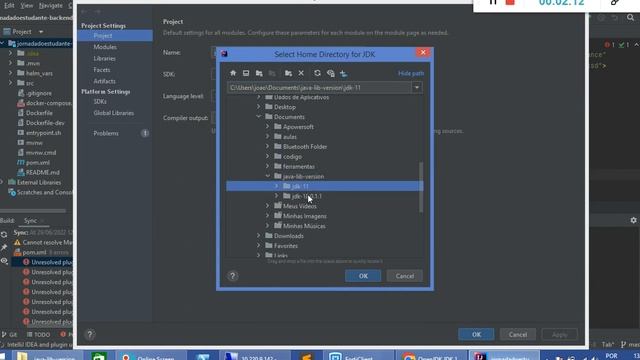Switch to the Sync tab in Build panel

pos(30,221)
